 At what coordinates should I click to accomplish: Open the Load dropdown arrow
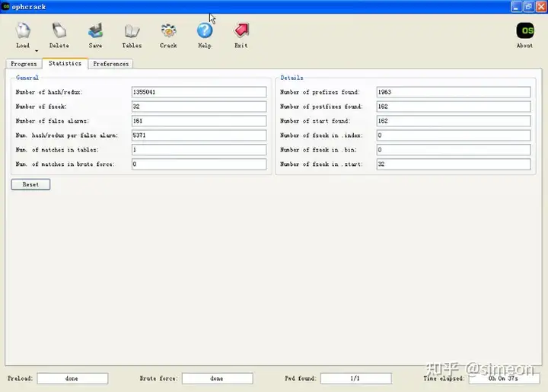[37, 51]
